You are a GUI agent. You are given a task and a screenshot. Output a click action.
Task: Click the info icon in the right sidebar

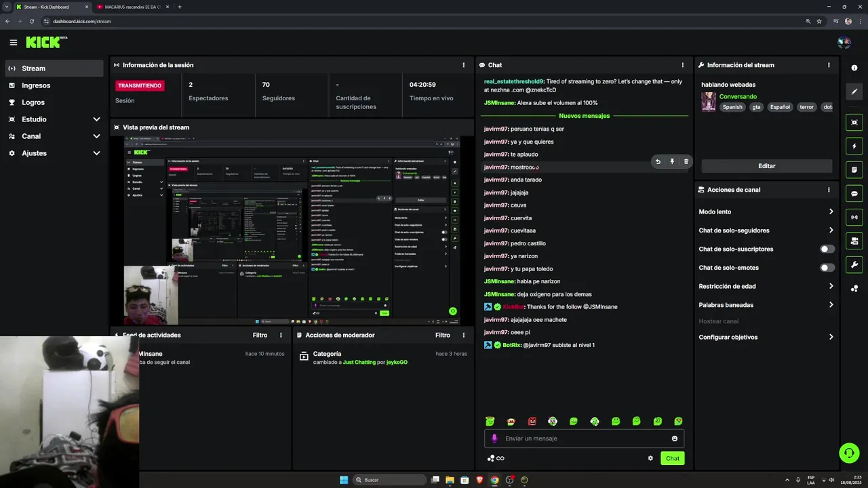click(854, 68)
